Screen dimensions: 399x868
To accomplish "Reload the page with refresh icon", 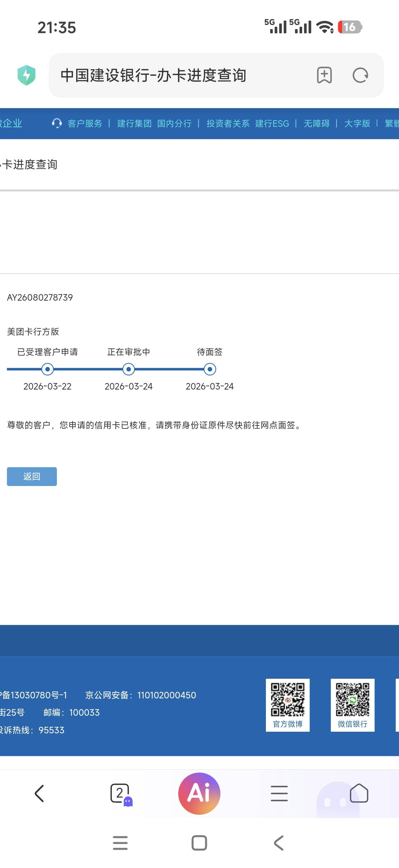I will click(360, 75).
